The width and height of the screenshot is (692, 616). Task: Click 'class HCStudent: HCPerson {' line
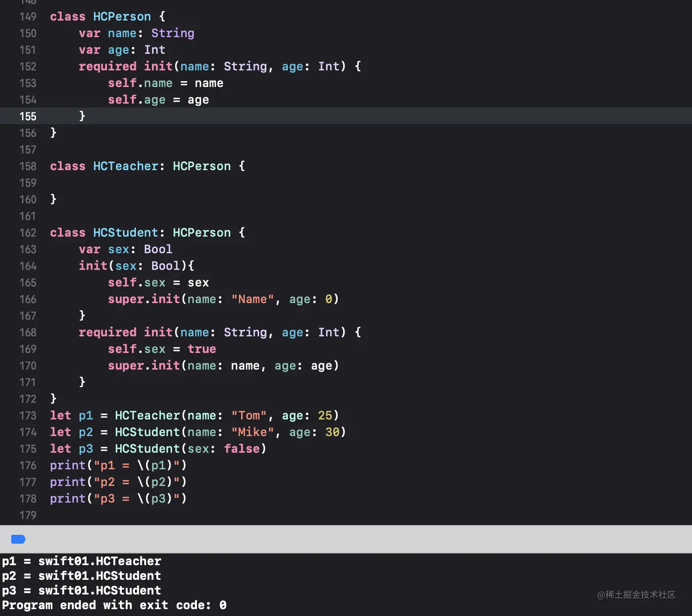click(148, 233)
